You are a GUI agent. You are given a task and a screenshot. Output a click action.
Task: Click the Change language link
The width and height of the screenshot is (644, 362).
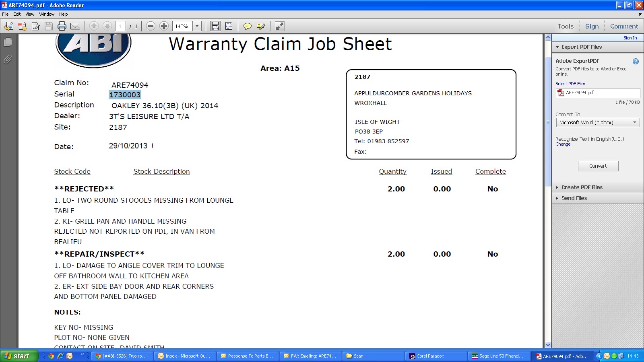pyautogui.click(x=563, y=144)
